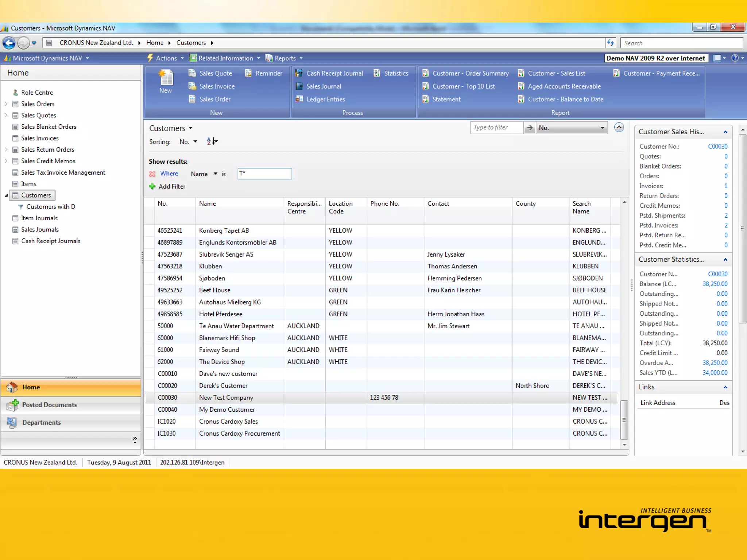This screenshot has height=560, width=747.
Task: Open the Microsoft Dynamics NAV menu
Action: [46, 58]
